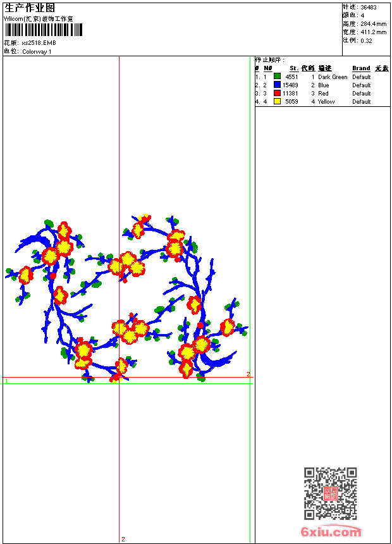Click the QR code image
392x544 pixels.
point(330,493)
